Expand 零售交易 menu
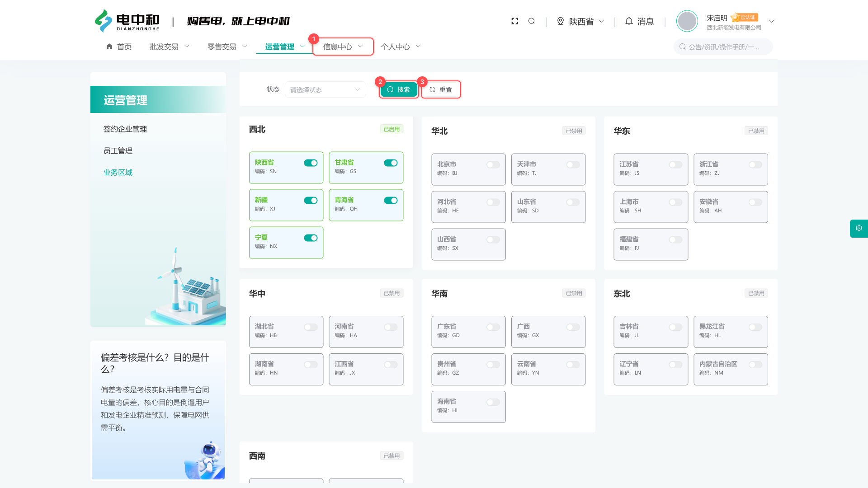 pyautogui.click(x=227, y=47)
